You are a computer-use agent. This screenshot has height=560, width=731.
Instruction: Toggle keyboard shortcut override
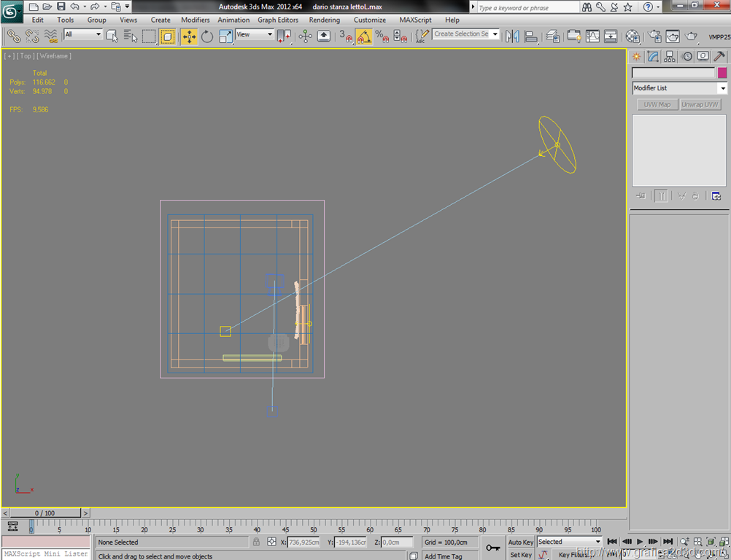tap(323, 36)
